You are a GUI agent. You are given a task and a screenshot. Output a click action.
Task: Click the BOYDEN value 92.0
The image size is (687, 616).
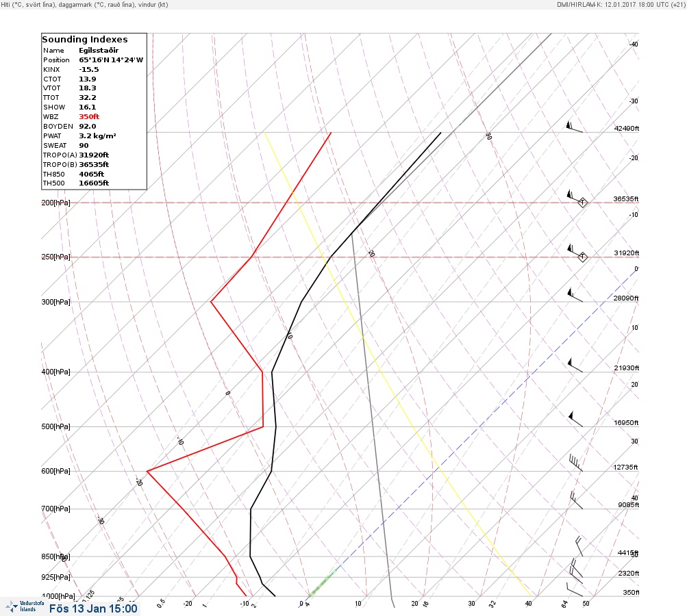click(88, 127)
